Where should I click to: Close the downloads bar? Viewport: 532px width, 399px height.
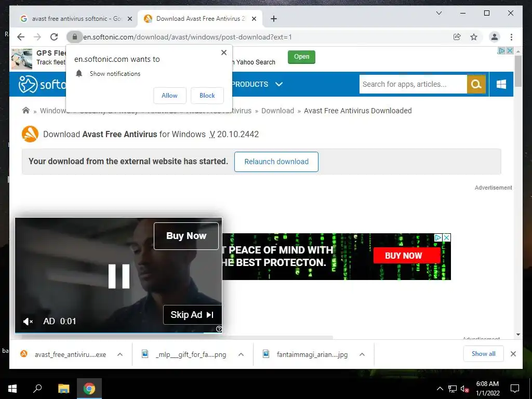pyautogui.click(x=513, y=354)
